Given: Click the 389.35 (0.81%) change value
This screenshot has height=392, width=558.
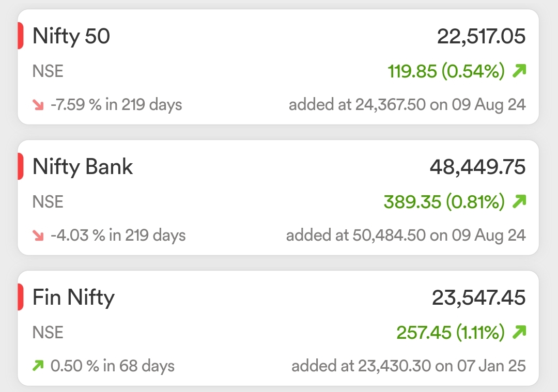Looking at the screenshot, I should pos(444,202).
